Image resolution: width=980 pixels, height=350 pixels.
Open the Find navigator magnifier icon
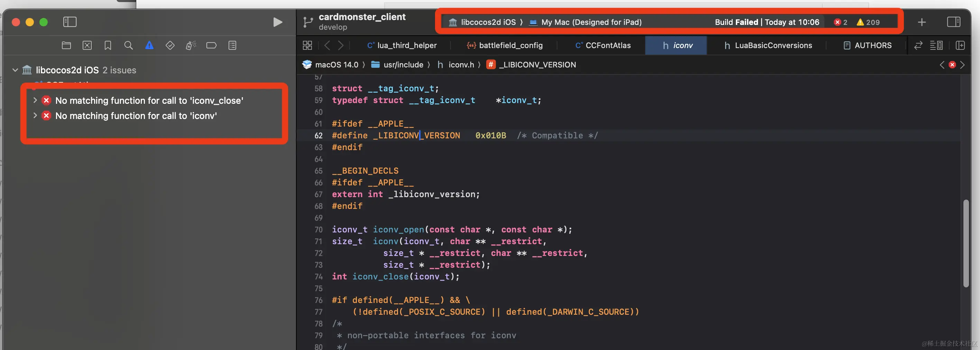[129, 45]
